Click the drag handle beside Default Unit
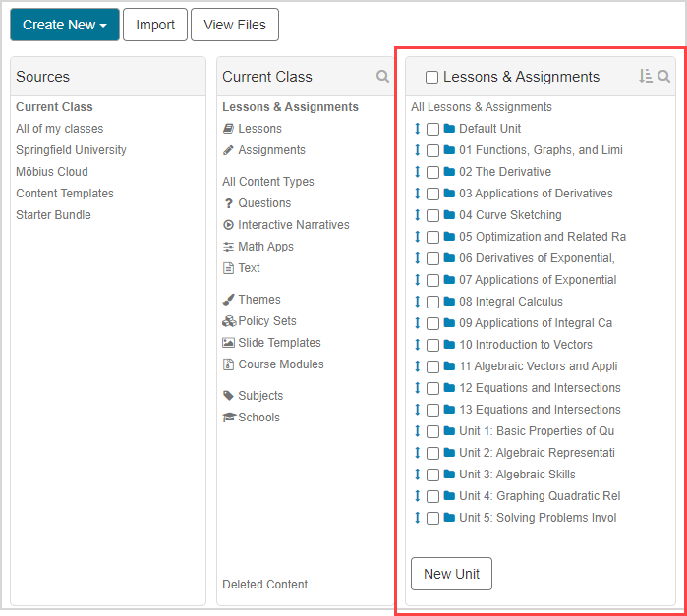Image resolution: width=687 pixels, height=616 pixels. (418, 129)
